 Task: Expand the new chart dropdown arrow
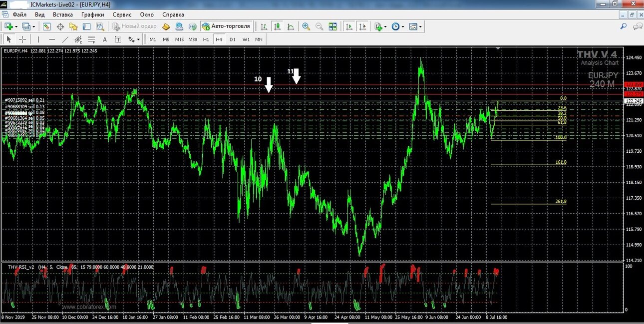click(16, 26)
